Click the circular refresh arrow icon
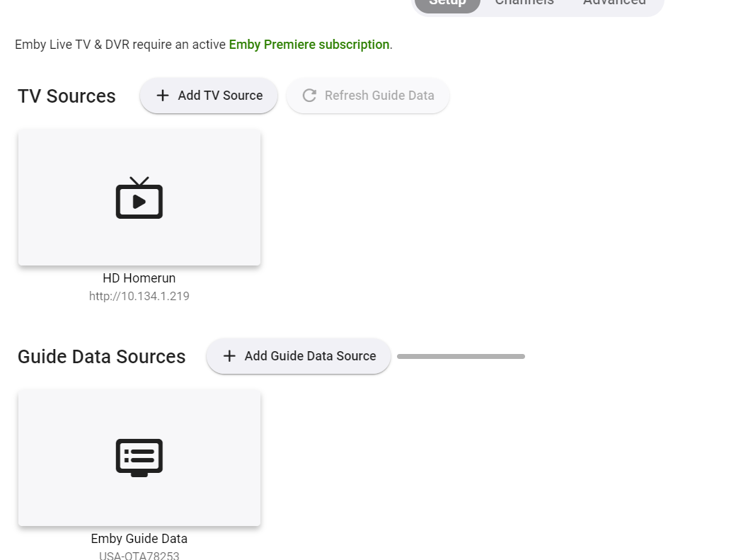This screenshot has width=731, height=560. (x=309, y=96)
